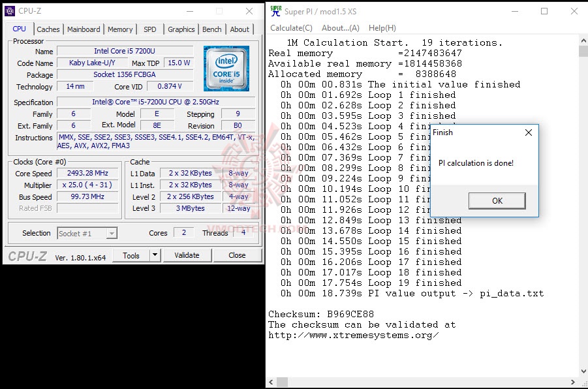
Task: Click the Cores count value '2'
Action: pos(184,232)
